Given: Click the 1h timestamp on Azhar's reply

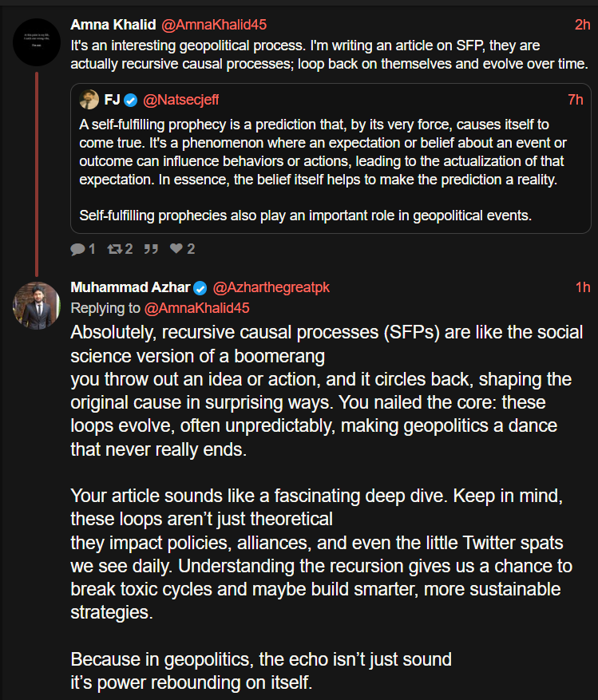Looking at the screenshot, I should tap(582, 287).
